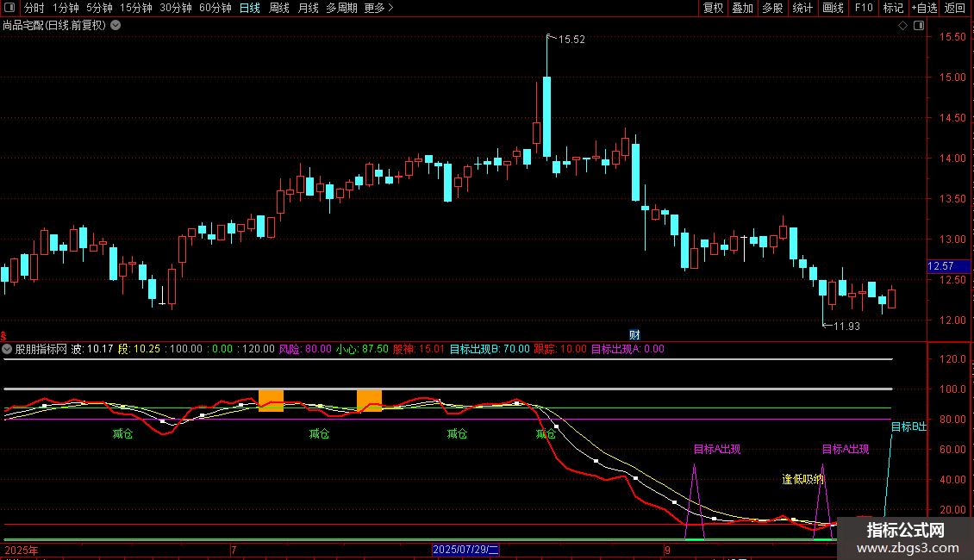The height and width of the screenshot is (560, 974).
Task: Click the 风险: 80.00 indicator value
Action: click(x=305, y=349)
